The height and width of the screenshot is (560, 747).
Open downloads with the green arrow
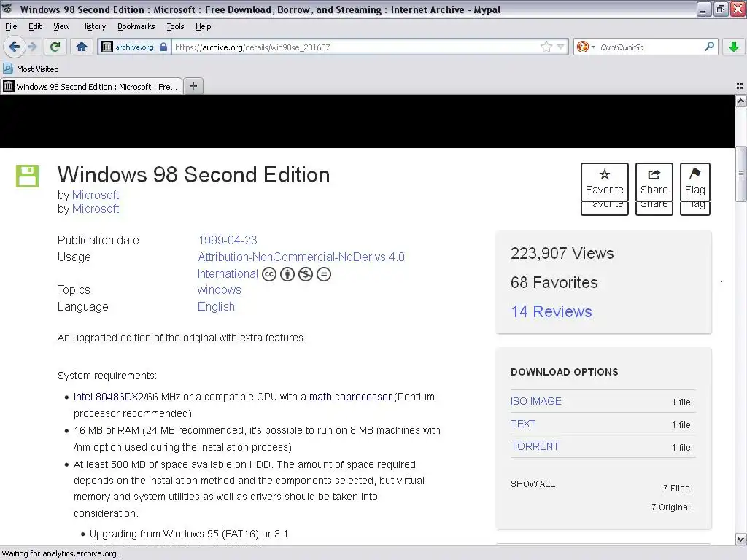(734, 47)
